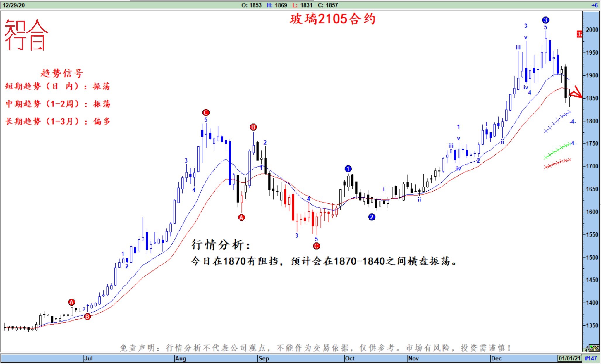Click the red arrow pointing at latest candle
Viewport: 601px width, 364px height.
[x=576, y=93]
